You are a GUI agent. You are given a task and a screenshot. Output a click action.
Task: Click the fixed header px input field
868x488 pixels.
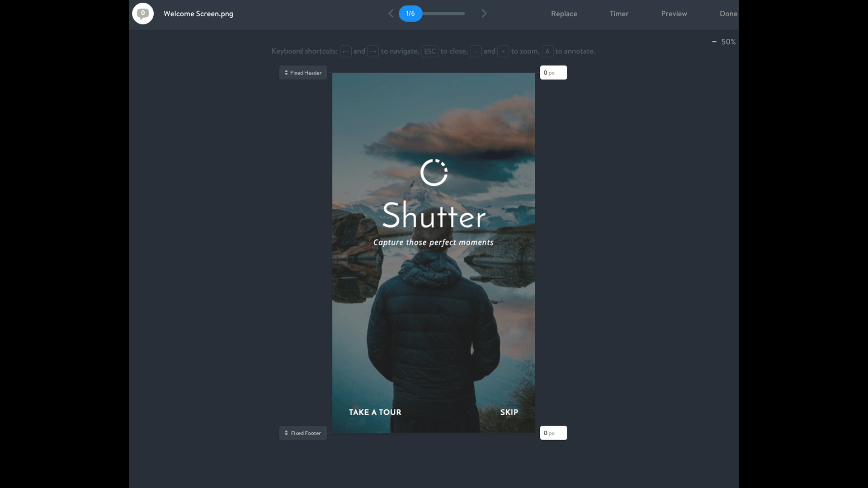[x=553, y=73]
